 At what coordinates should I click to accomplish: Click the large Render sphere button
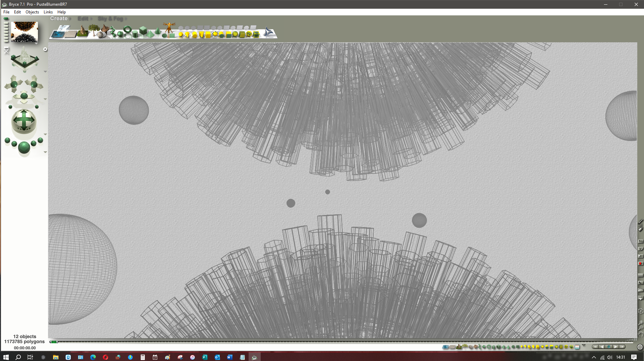point(24,148)
